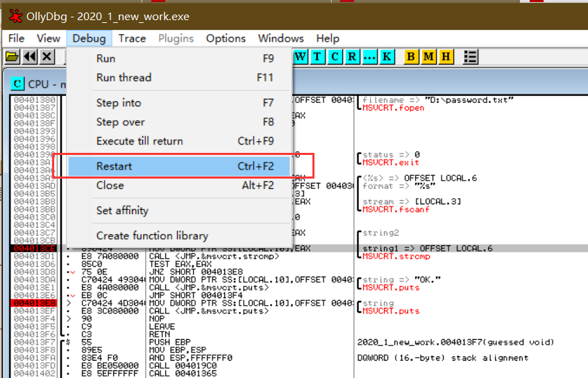Open the File menu
The image size is (588, 378).
pos(16,38)
